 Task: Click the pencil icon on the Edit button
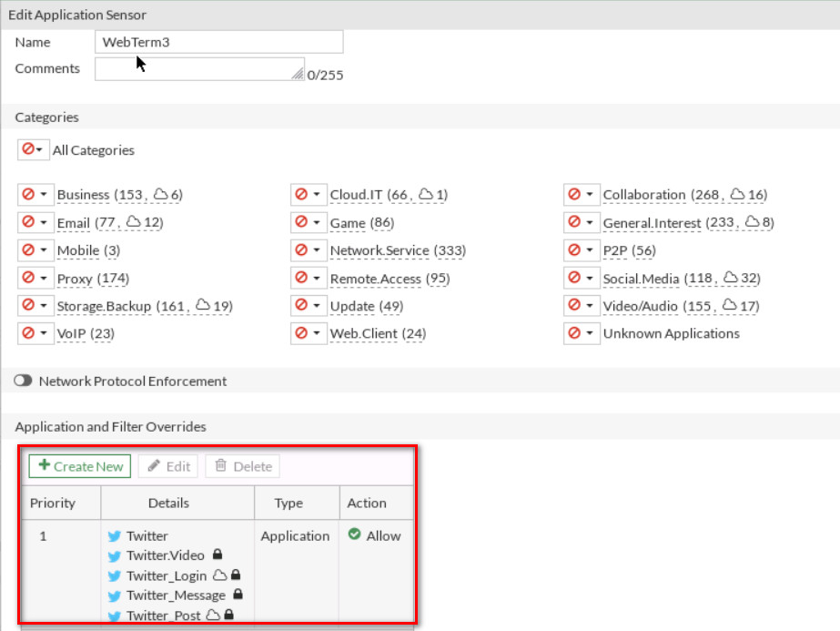[x=156, y=465]
